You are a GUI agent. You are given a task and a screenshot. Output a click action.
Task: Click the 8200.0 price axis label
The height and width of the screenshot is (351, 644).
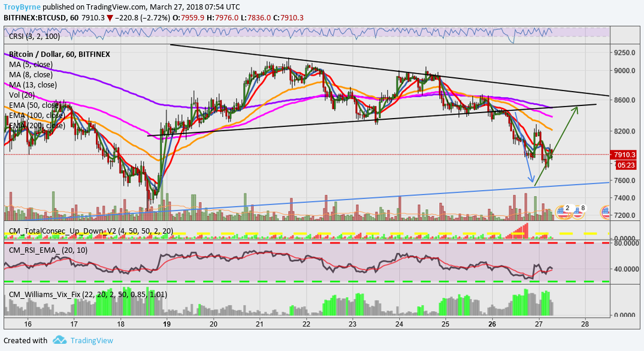tap(625, 131)
